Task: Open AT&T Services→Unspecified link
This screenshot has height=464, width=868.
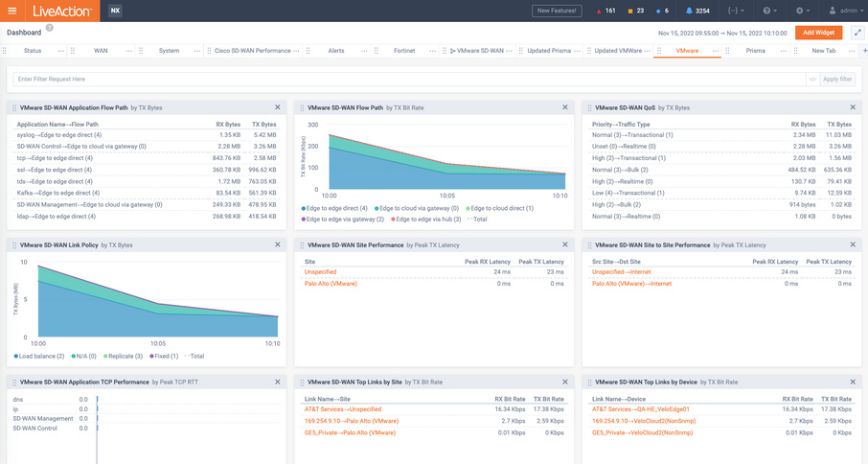Action: pyautogui.click(x=343, y=409)
